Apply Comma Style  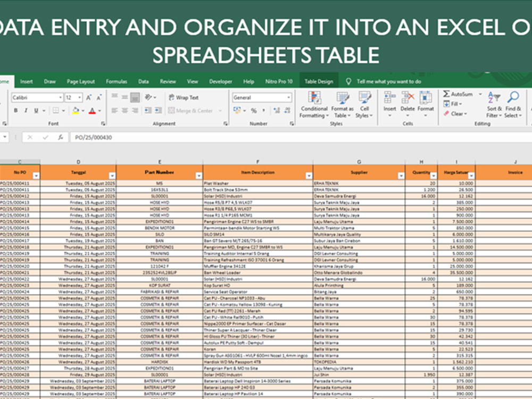coord(264,111)
